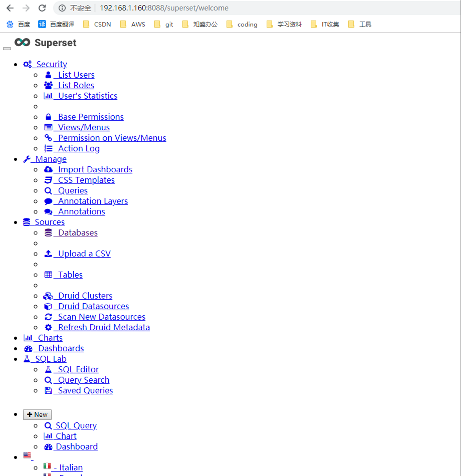Open the SQL Editor link
461x476 pixels.
pos(78,369)
